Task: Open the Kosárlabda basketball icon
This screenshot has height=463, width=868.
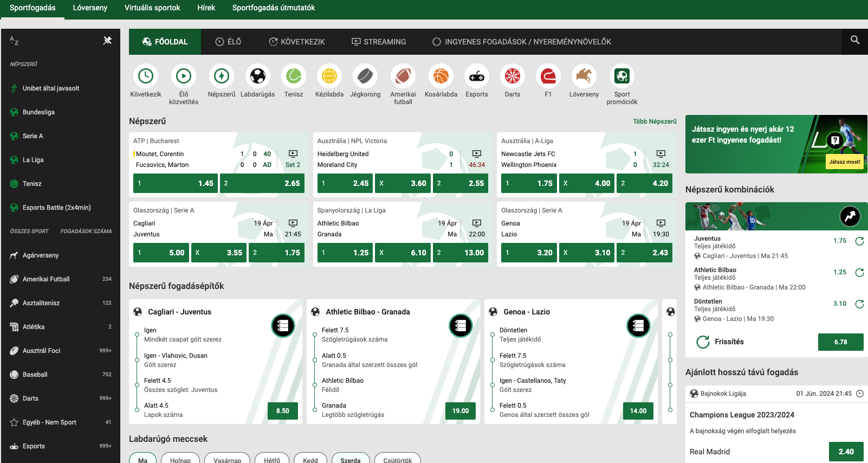Action: [x=441, y=76]
